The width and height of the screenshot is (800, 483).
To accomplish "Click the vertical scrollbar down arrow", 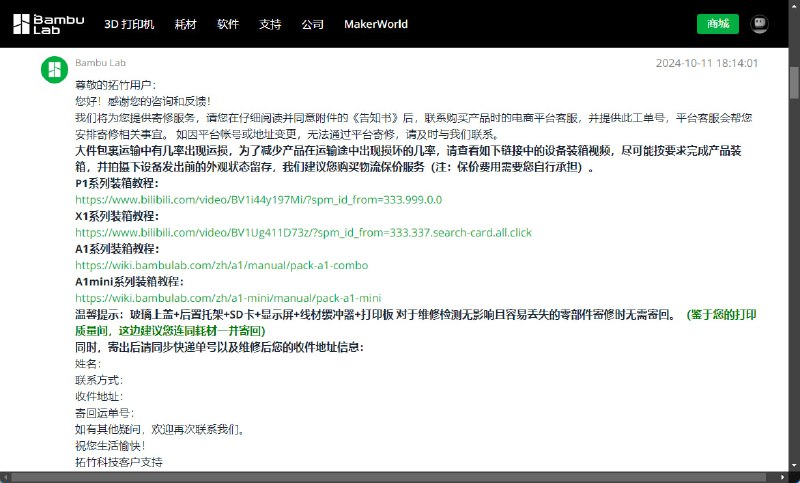I will click(x=794, y=466).
